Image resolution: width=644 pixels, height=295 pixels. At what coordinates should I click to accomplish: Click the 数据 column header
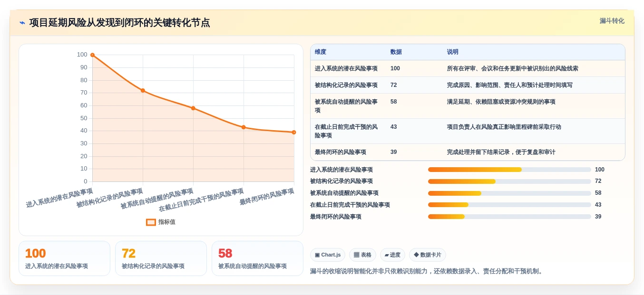pyautogui.click(x=396, y=52)
